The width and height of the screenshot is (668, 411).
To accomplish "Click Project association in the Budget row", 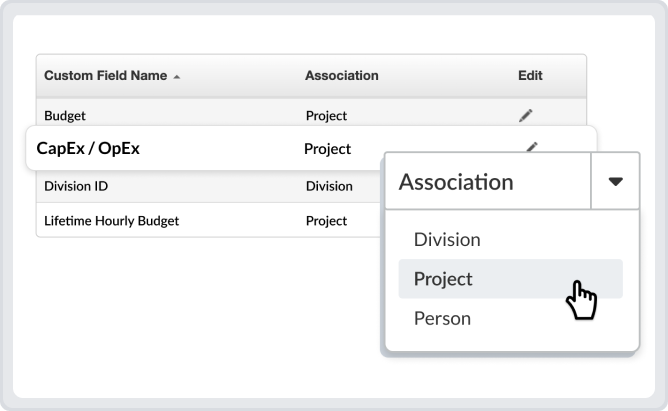I will pyautogui.click(x=326, y=115).
